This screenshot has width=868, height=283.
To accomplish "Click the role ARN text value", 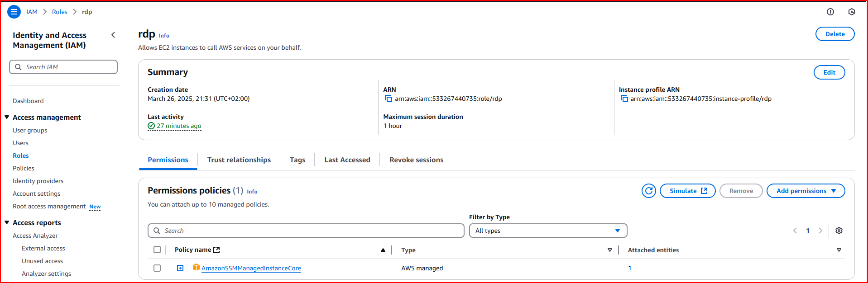I will pyautogui.click(x=448, y=99).
